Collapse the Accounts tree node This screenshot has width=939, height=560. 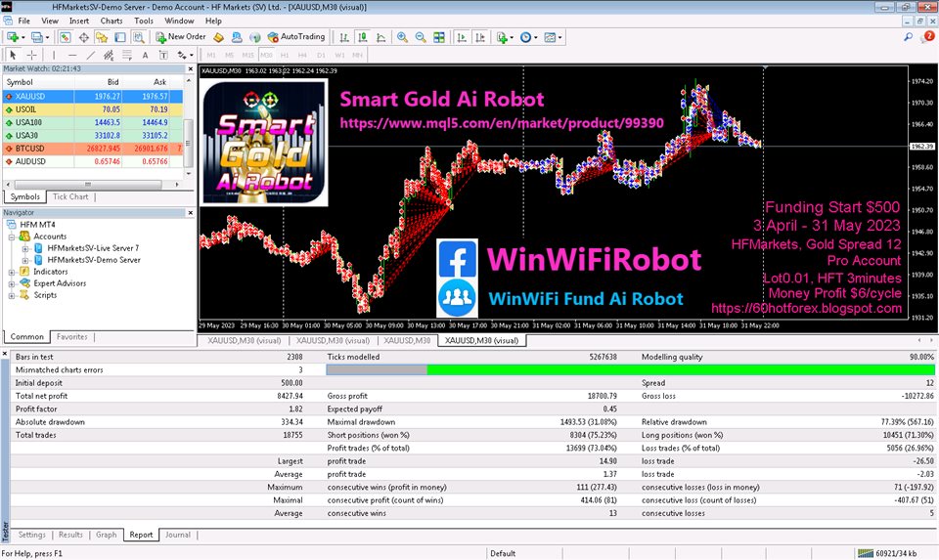[x=12, y=237]
